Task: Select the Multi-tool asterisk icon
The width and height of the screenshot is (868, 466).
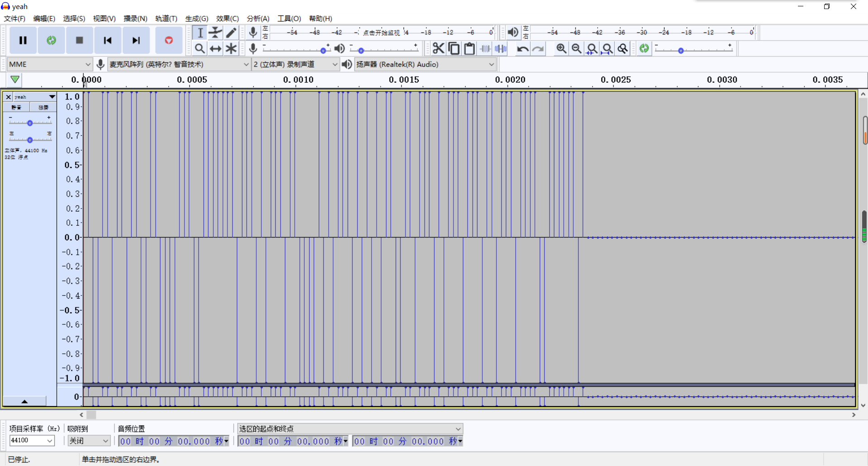Action: [x=231, y=48]
